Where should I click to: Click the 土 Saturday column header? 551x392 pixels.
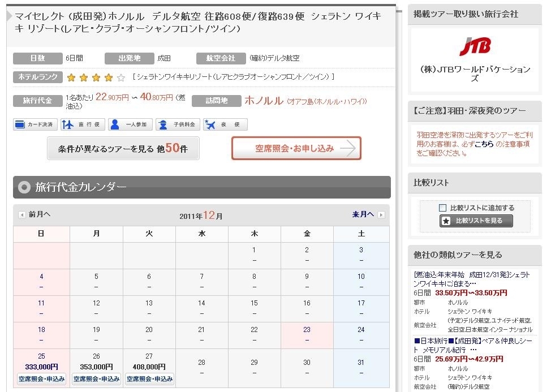pyautogui.click(x=361, y=234)
